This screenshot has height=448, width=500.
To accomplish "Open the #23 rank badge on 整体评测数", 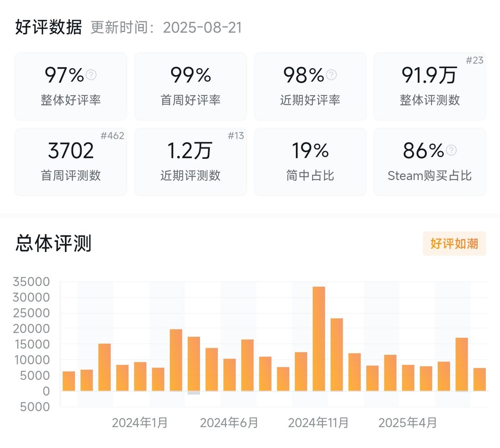I will 475,60.
